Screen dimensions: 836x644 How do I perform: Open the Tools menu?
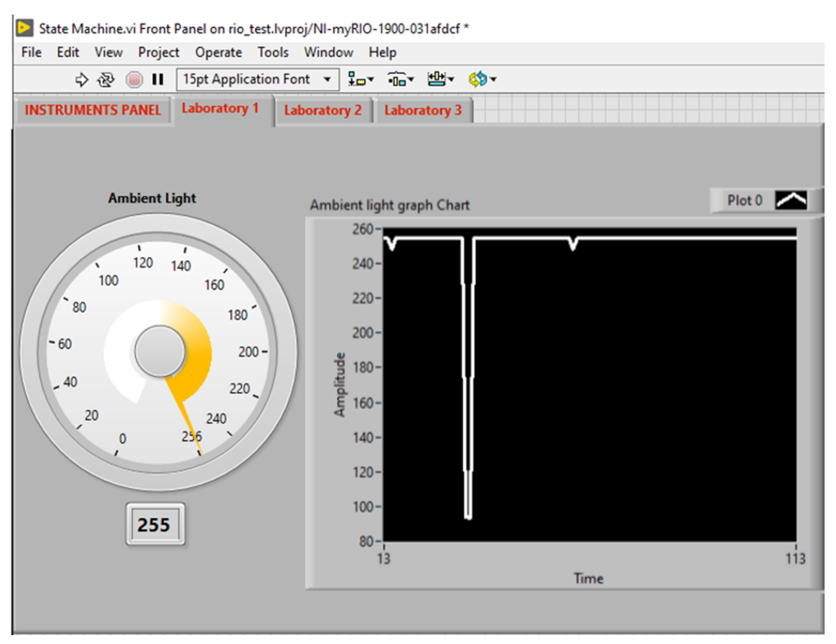point(273,52)
